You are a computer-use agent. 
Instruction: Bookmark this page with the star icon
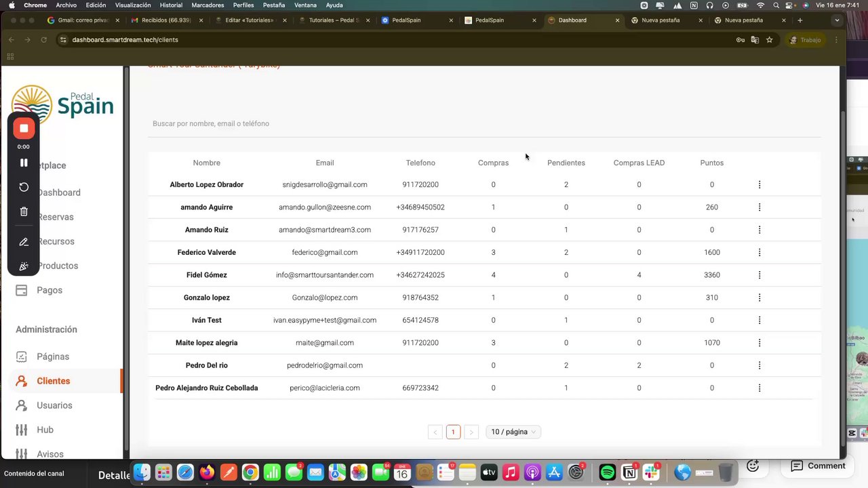coord(769,40)
